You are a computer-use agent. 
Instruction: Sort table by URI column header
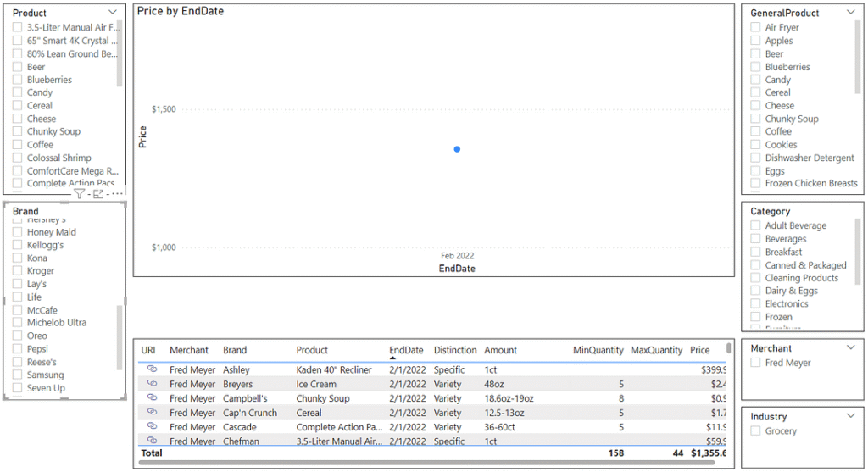(147, 350)
